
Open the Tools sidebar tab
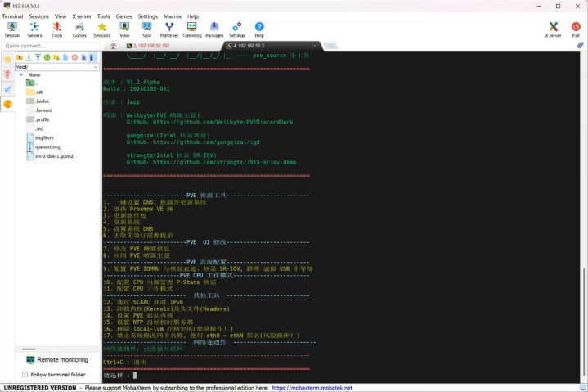(7, 74)
